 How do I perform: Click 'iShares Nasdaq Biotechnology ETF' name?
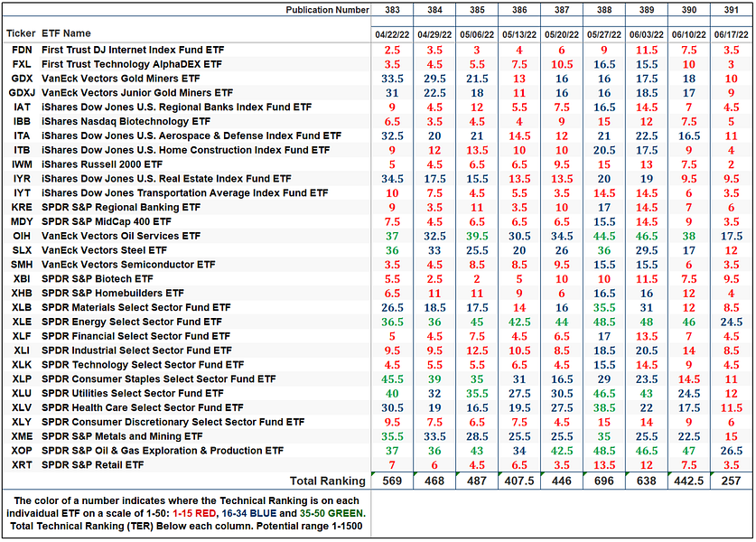pyautogui.click(x=126, y=122)
